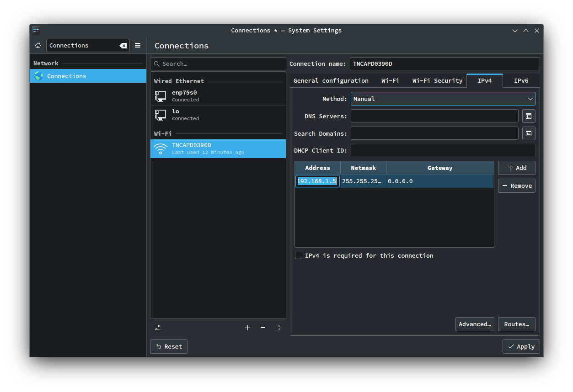Open the Wi-Fi Security tab

[437, 80]
